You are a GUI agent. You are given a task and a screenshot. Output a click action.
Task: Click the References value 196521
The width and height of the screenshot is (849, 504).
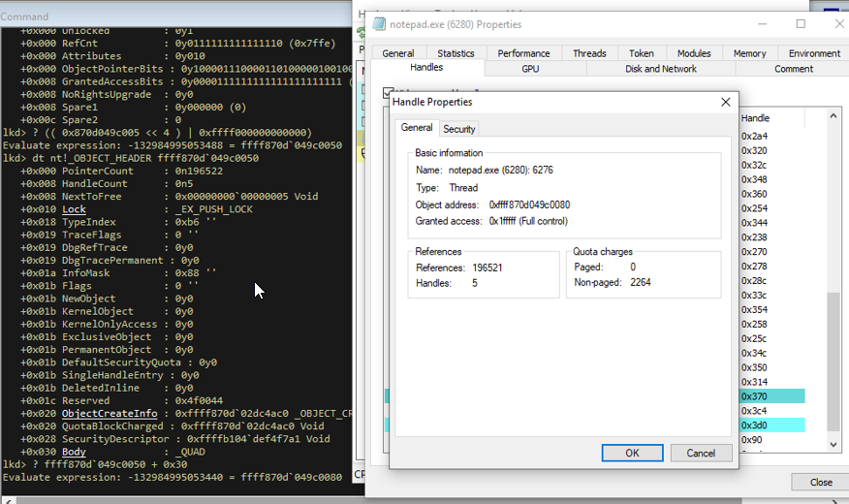[487, 268]
